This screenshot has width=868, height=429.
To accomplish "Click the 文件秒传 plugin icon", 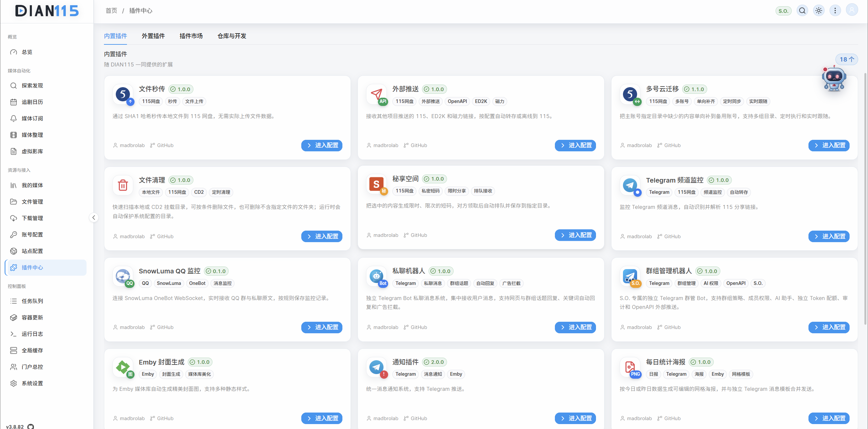I will 123,95.
